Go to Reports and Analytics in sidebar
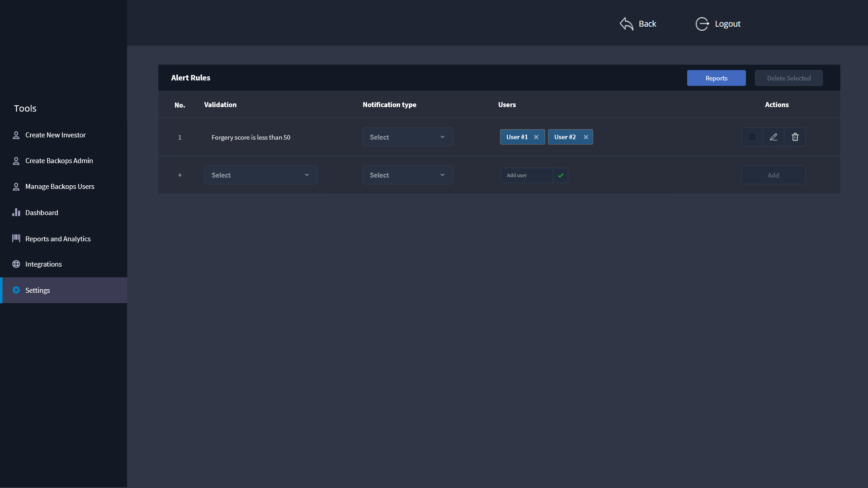The height and width of the screenshot is (488, 868). tap(58, 239)
